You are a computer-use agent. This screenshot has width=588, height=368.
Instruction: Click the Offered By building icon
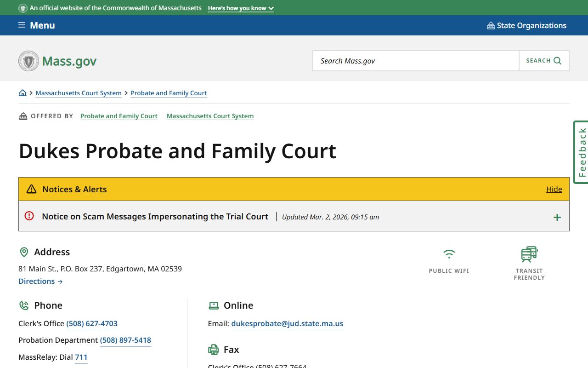pos(23,116)
